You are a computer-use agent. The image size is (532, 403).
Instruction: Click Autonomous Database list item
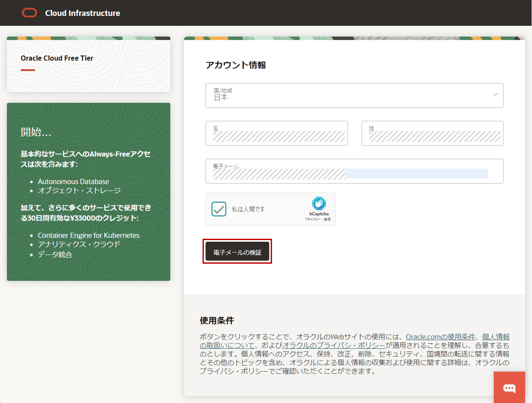click(x=73, y=181)
